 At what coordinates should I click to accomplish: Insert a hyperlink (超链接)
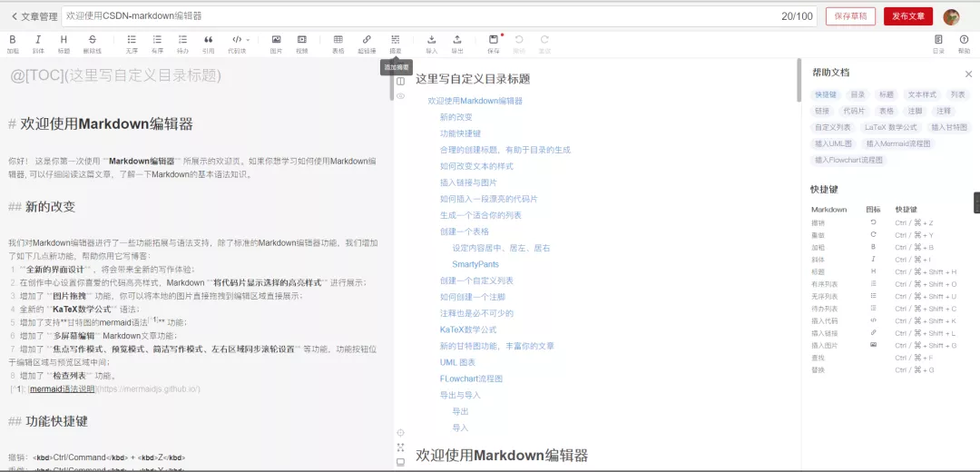tap(367, 44)
